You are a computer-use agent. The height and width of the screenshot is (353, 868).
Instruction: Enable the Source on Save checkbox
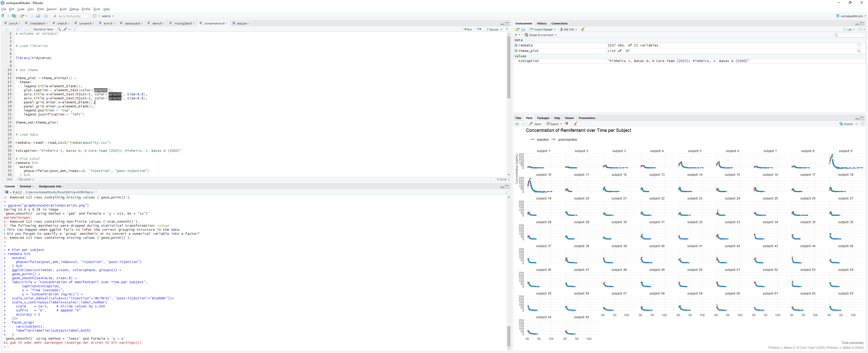point(32,30)
